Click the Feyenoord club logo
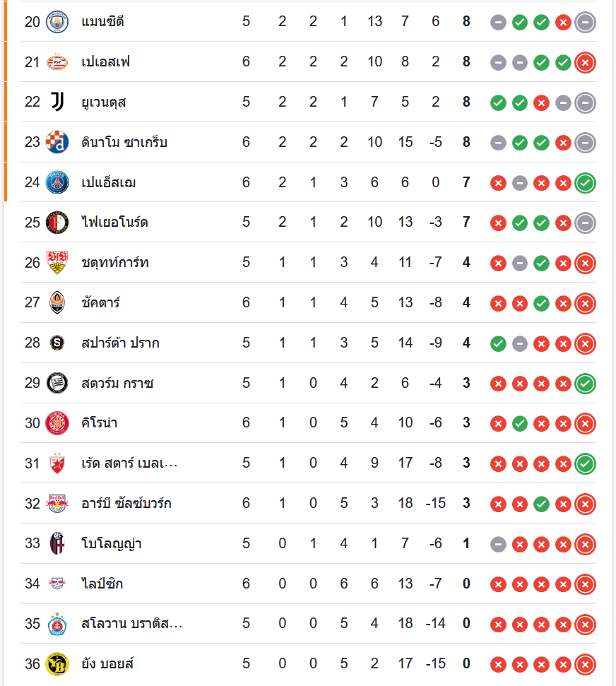Viewport: 616px width, 686px height. click(57, 223)
